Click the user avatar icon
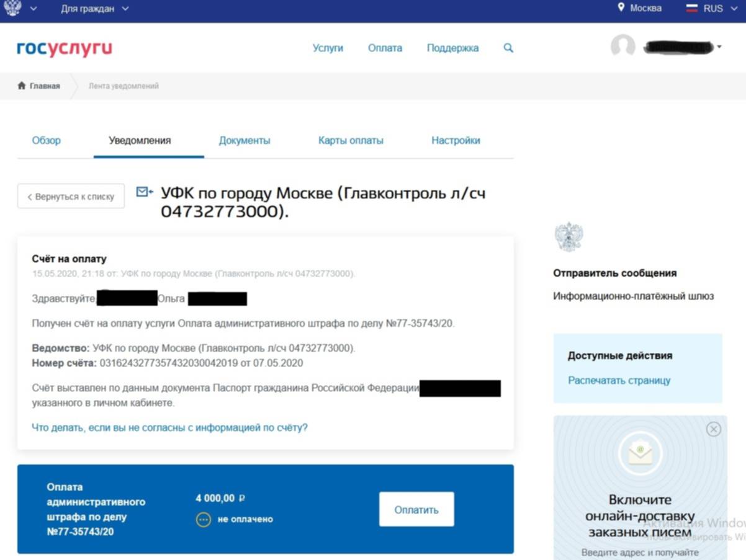 [x=622, y=47]
